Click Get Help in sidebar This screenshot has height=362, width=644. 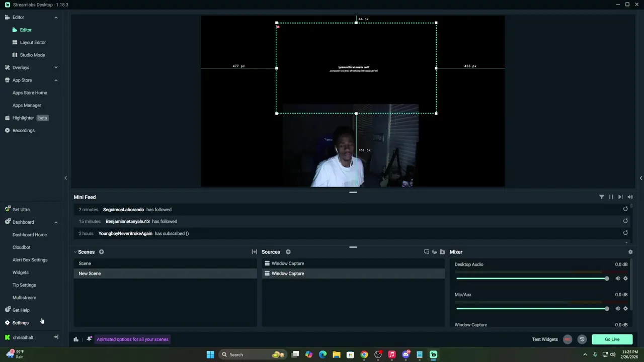coord(17,310)
